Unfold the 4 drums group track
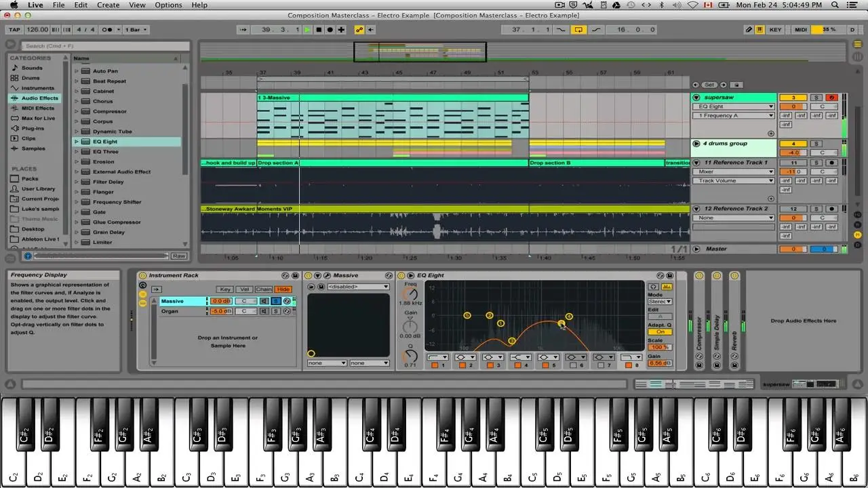Viewport: 868px width, 488px height. click(696, 144)
